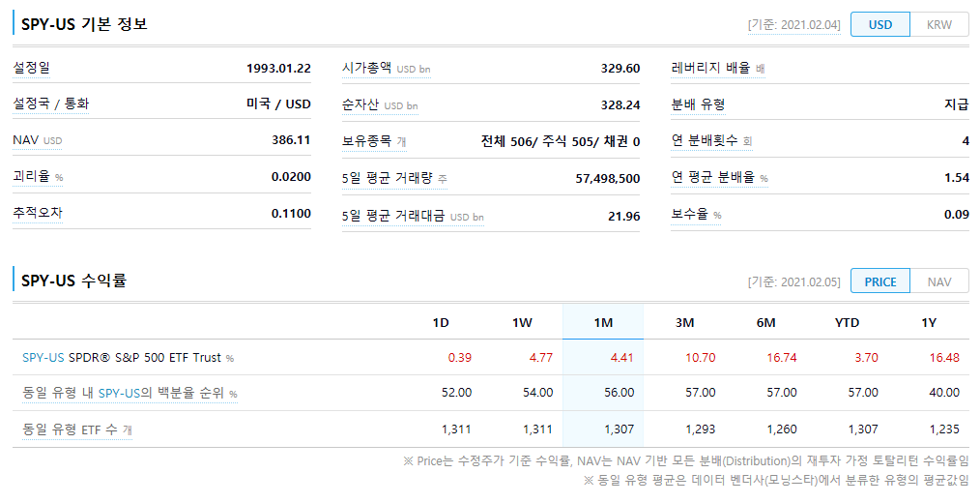Click the 보유종목 label
The height and width of the screenshot is (503, 980).
(x=374, y=141)
